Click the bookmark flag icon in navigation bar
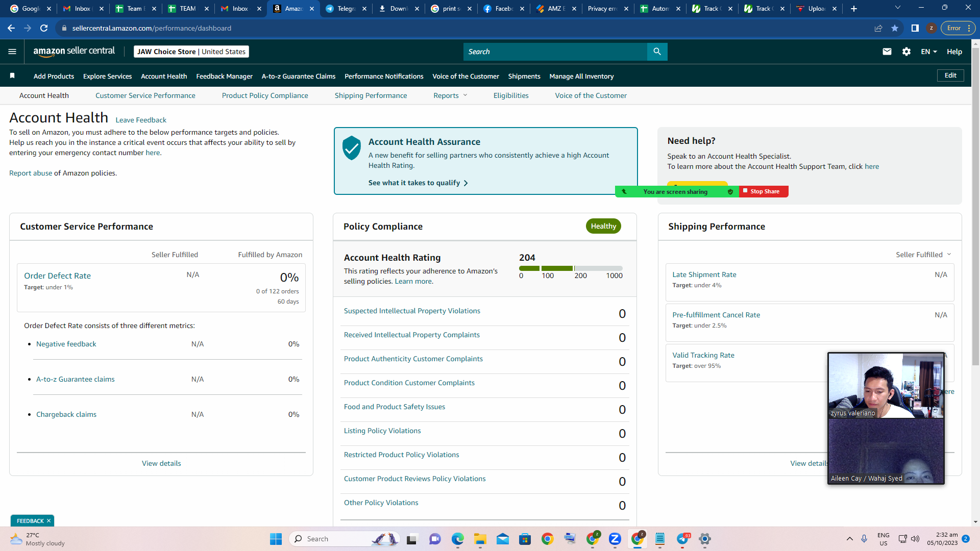 (x=12, y=76)
